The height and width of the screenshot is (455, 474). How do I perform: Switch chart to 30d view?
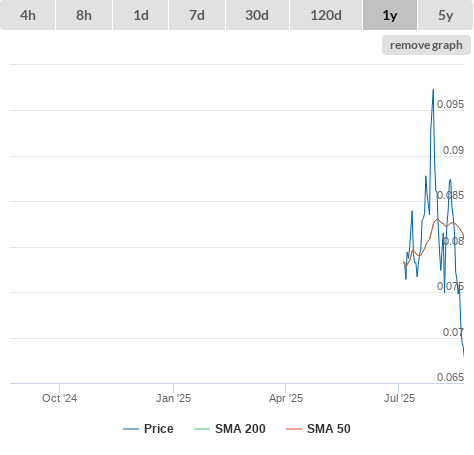coord(257,15)
